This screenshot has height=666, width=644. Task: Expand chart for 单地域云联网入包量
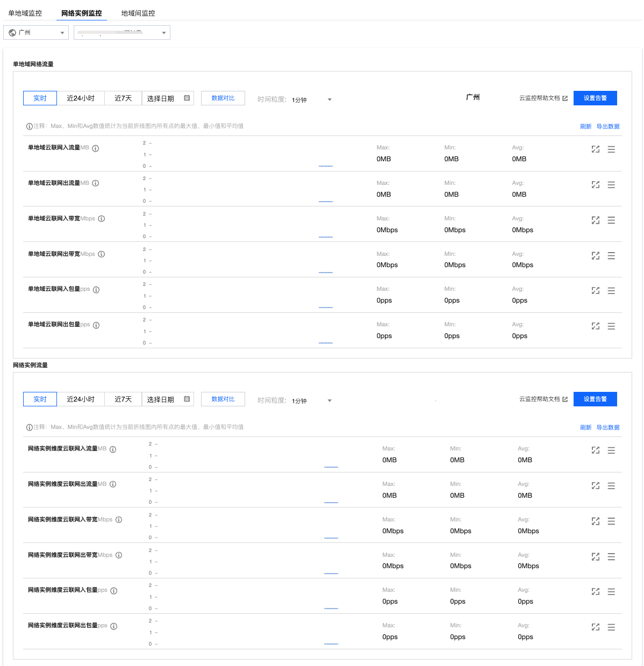click(596, 291)
